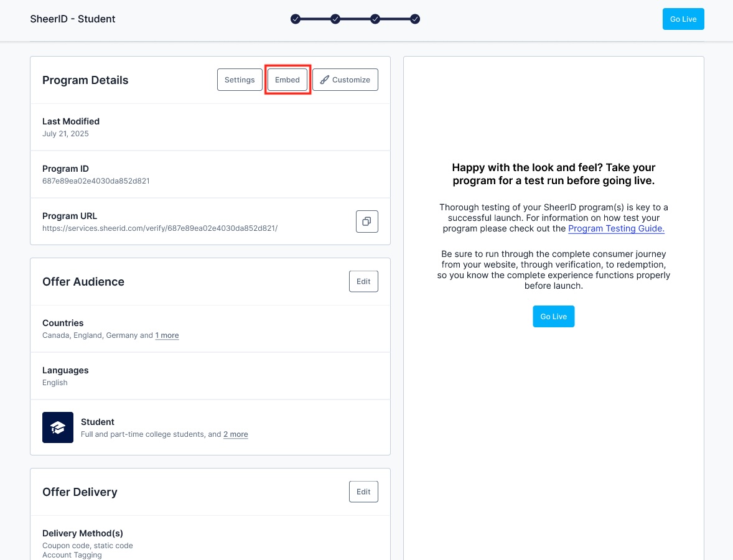Edit the Offer Delivery section
This screenshot has height=560, width=733.
pos(363,492)
